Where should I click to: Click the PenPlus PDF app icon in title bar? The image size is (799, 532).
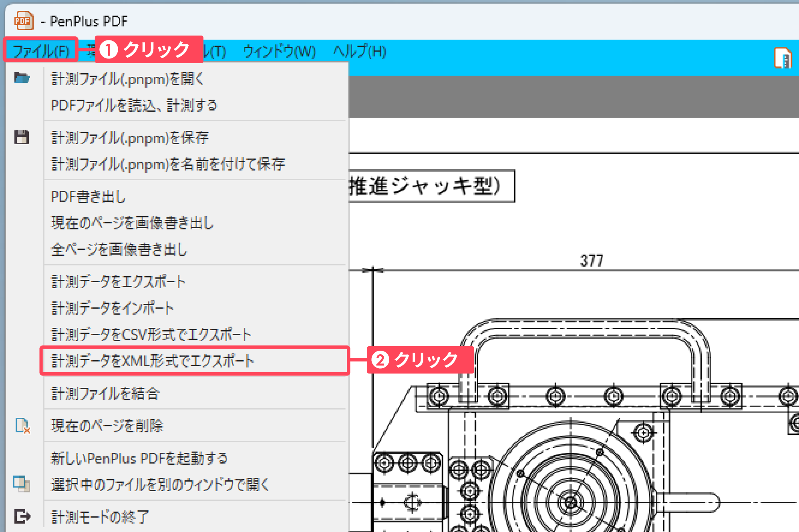pos(23,21)
